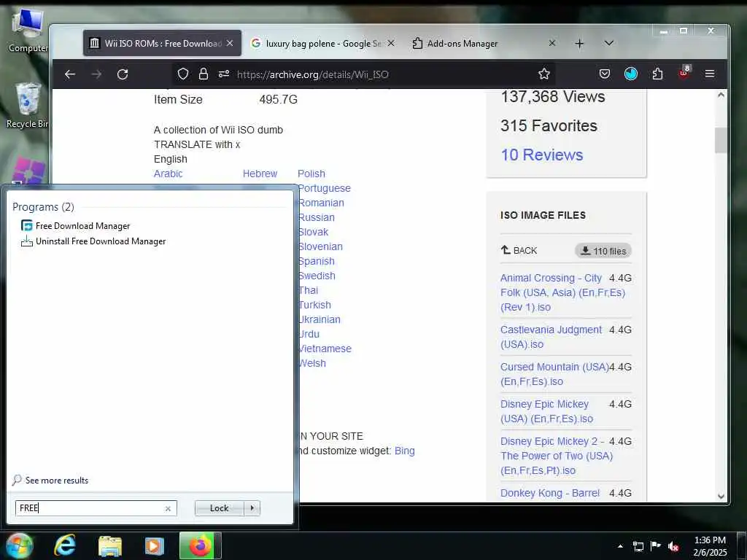The height and width of the screenshot is (560, 747).
Task: Open a new tab with the plus button
Action: (x=579, y=44)
